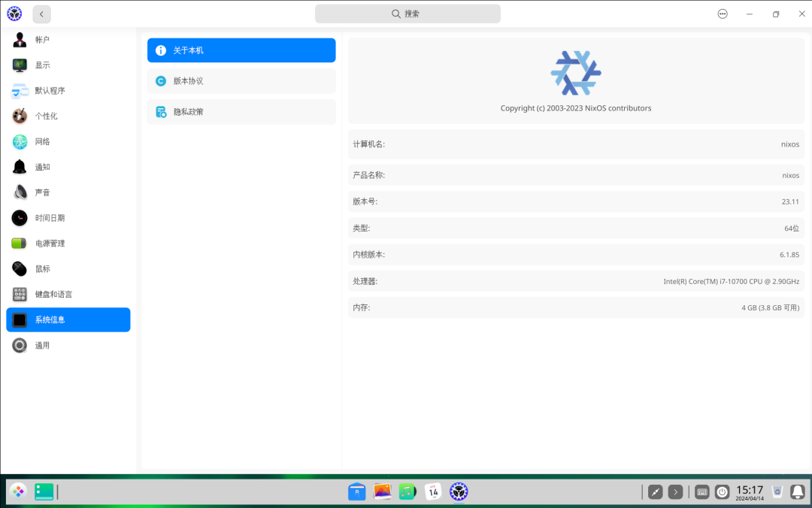Open the 通知 notification bell icon in sidebar
The image size is (812, 508).
tap(20, 167)
